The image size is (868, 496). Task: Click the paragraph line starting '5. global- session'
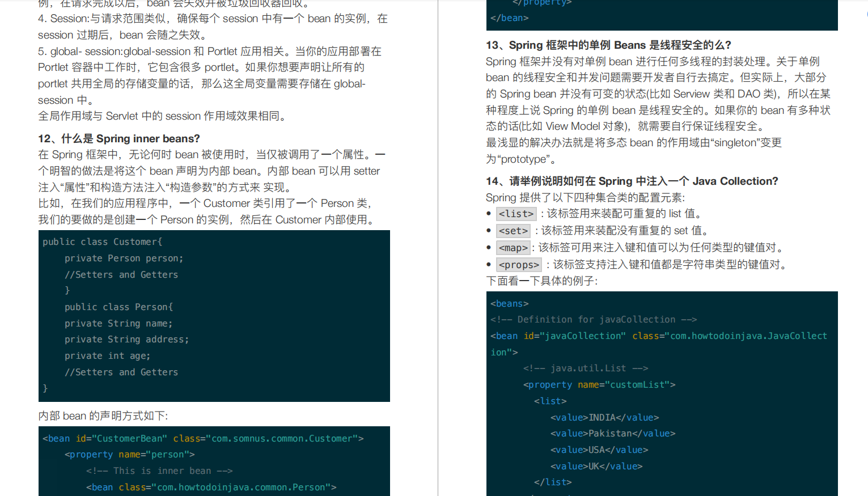pyautogui.click(x=210, y=51)
